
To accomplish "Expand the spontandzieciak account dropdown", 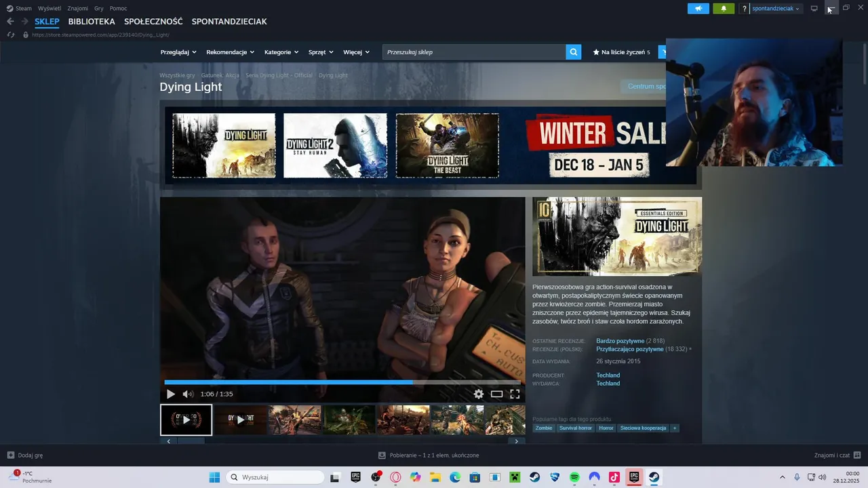I will [x=776, y=9].
